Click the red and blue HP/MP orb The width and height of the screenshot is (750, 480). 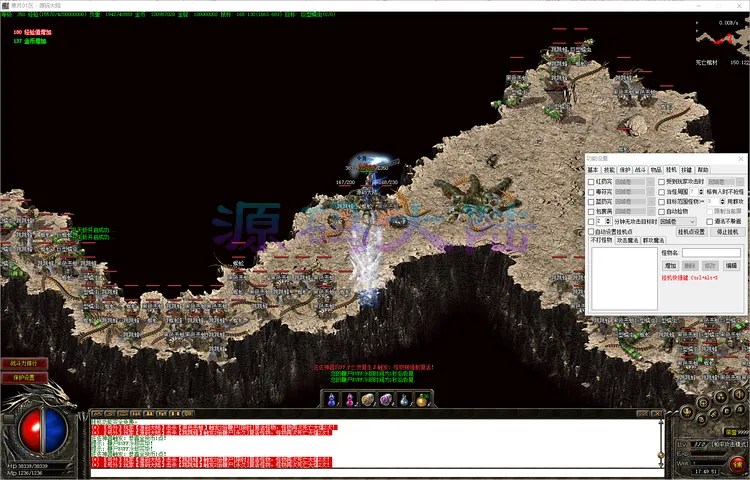(x=37, y=430)
